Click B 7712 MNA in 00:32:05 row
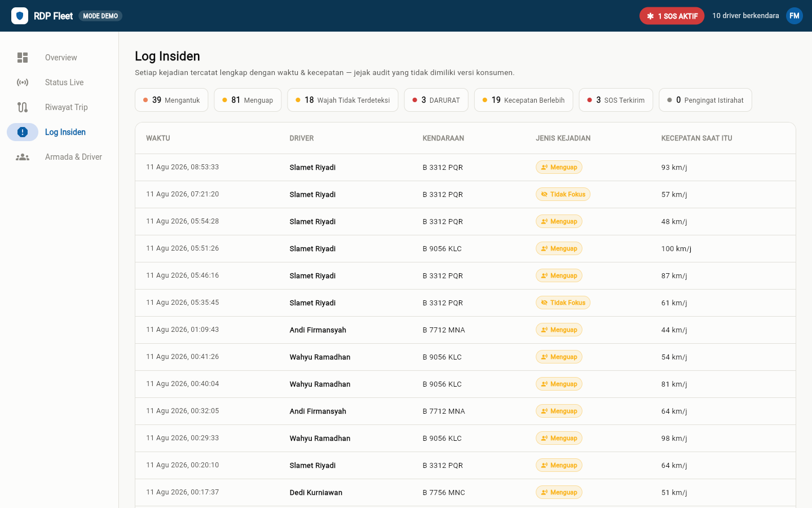This screenshot has width=812, height=508. (444, 411)
